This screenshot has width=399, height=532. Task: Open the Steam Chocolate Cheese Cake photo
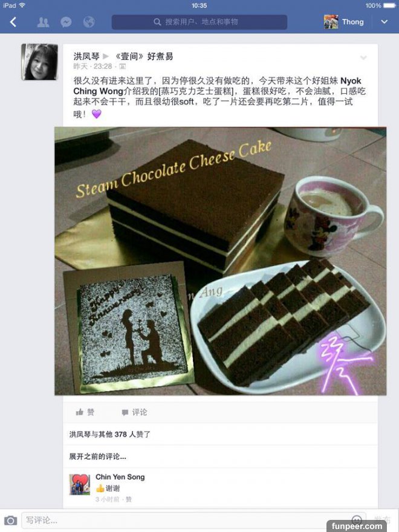[220, 261]
